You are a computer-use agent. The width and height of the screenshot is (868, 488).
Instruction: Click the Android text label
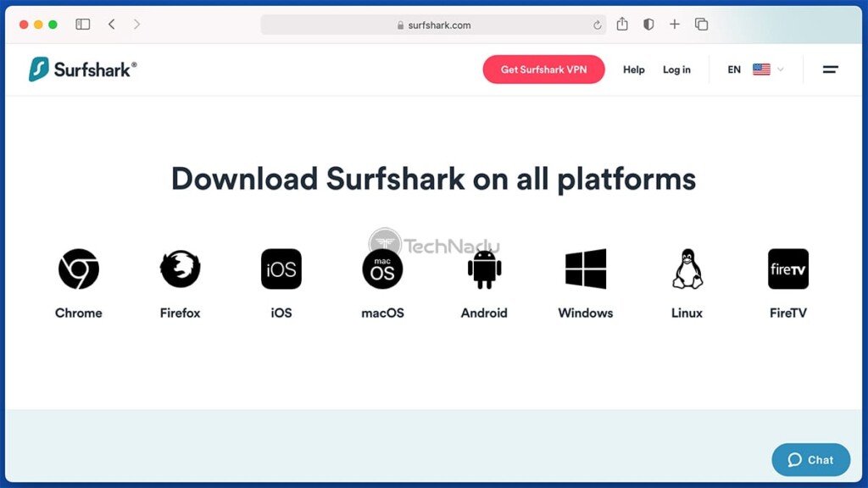[484, 313]
